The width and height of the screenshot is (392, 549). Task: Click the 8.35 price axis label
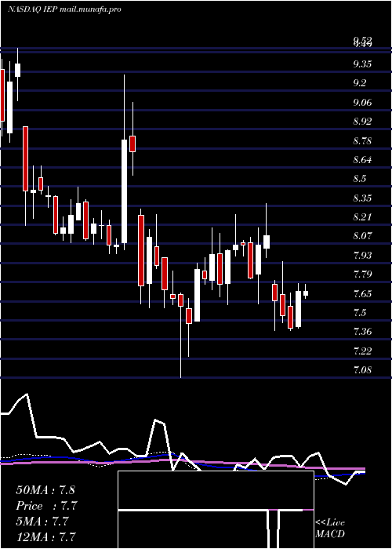coord(362,198)
